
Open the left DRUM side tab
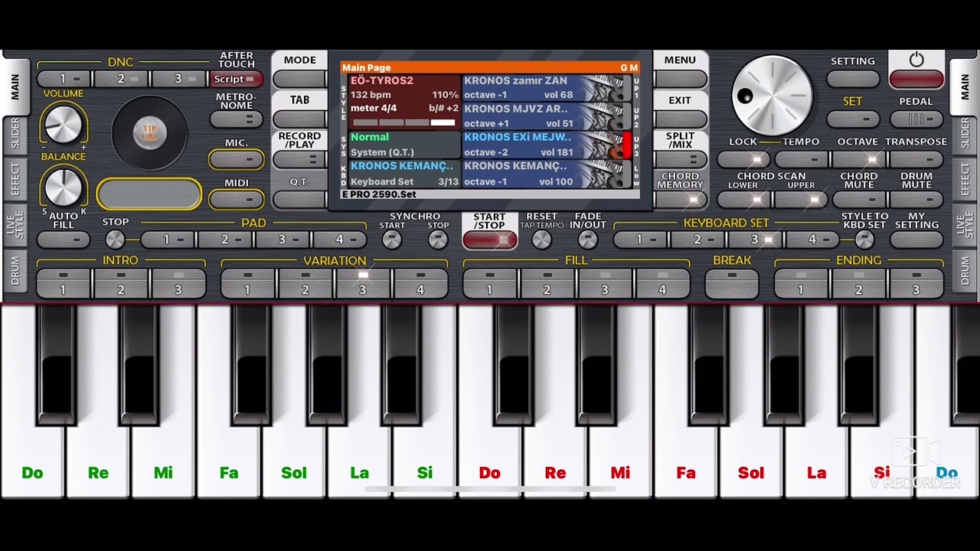click(x=15, y=272)
